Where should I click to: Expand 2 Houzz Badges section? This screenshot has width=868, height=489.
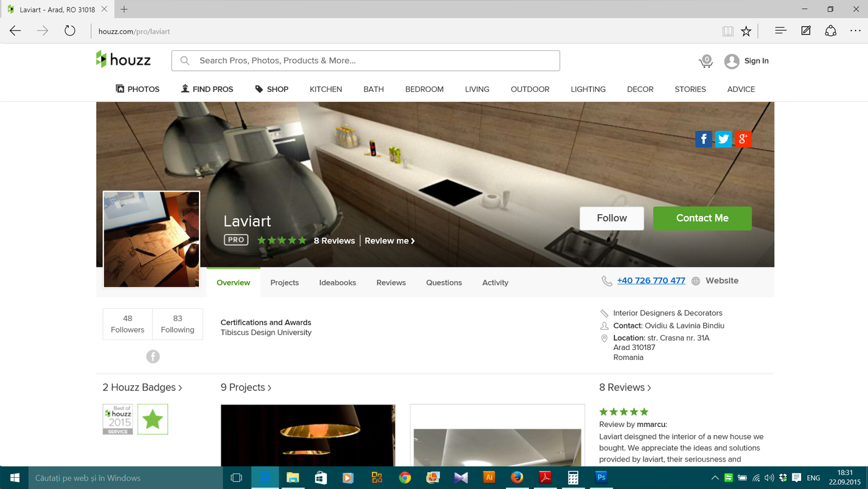coord(143,387)
